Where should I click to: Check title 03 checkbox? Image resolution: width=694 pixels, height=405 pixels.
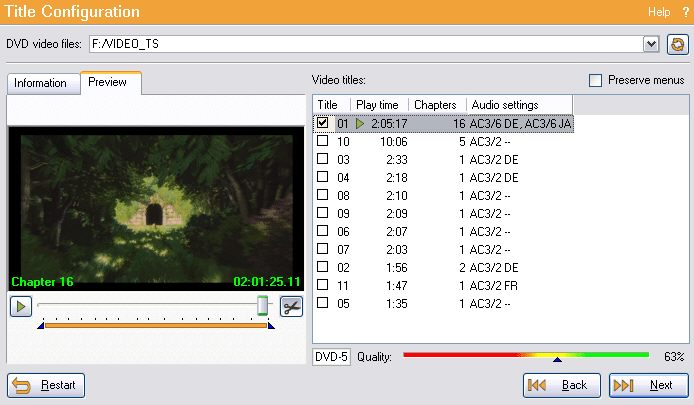pos(322,158)
